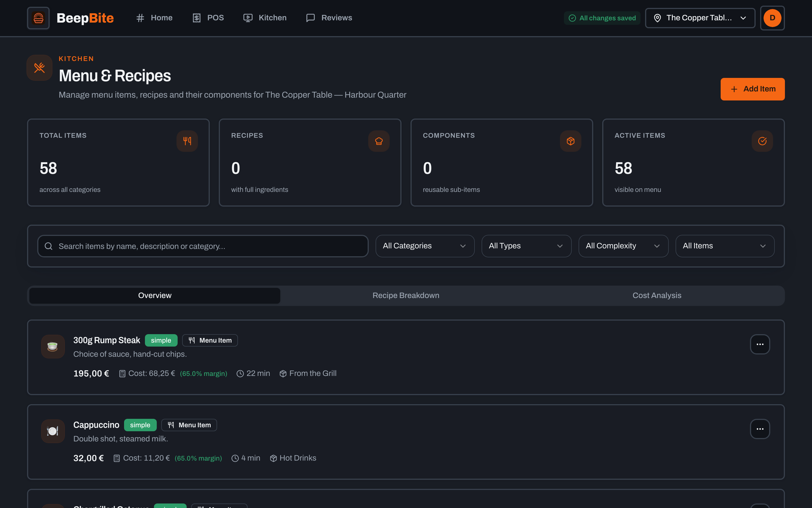Open the Cappuccino item title
Image resolution: width=812 pixels, height=508 pixels.
tap(96, 425)
